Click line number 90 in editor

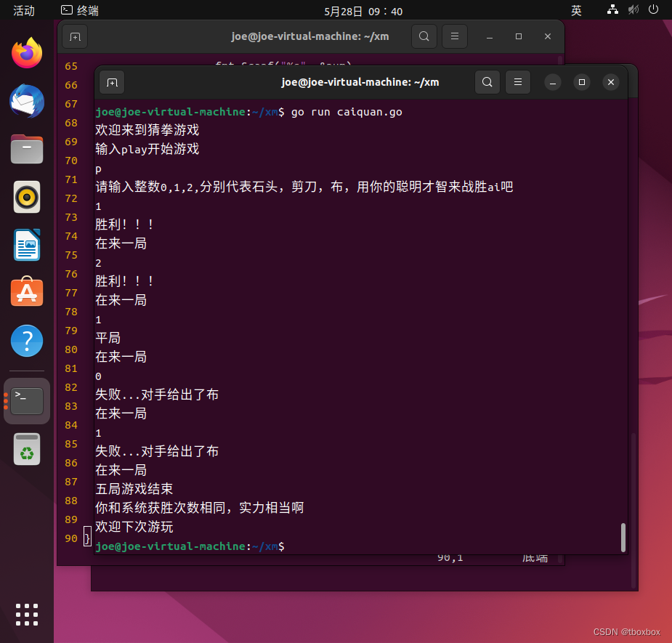click(x=71, y=538)
